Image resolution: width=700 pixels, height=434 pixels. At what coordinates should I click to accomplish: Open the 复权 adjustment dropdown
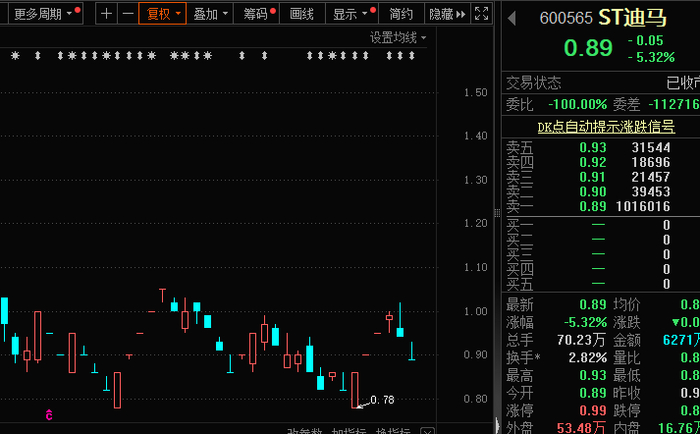click(162, 14)
